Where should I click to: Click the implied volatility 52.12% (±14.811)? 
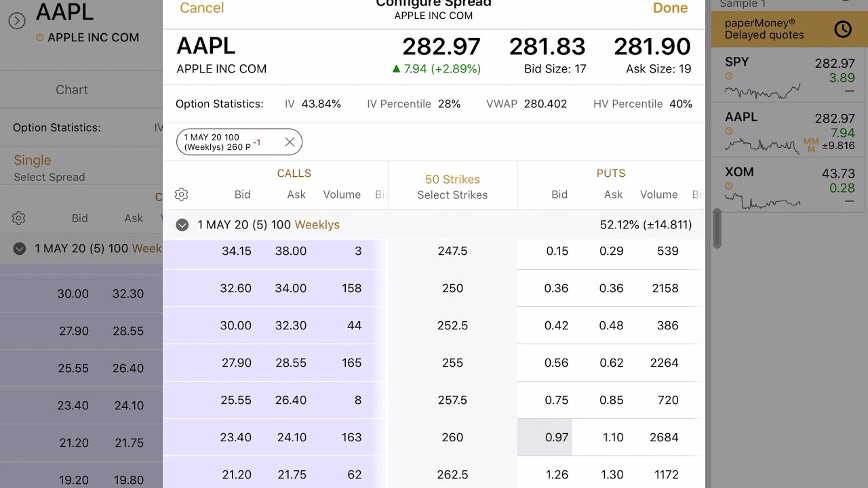click(x=646, y=225)
